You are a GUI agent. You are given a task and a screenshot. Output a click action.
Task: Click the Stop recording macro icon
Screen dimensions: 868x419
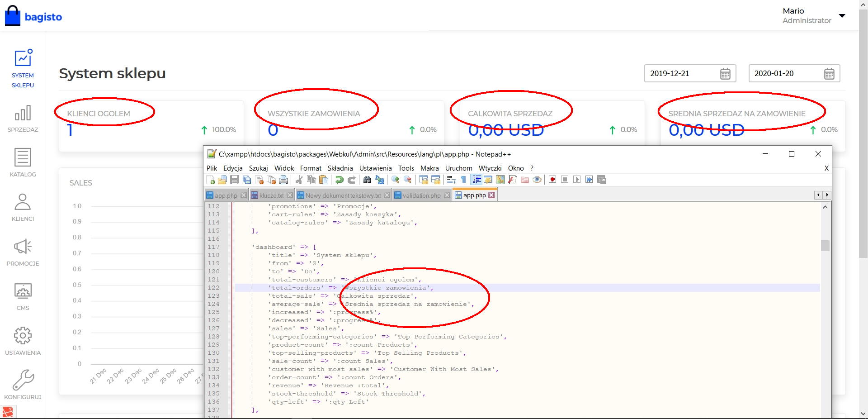pos(565,180)
